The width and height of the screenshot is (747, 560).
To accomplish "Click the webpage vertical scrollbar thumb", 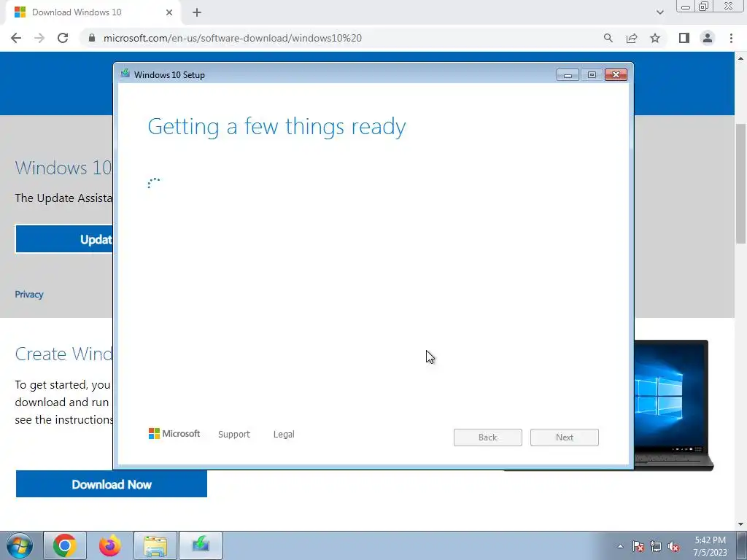I will pyautogui.click(x=741, y=183).
